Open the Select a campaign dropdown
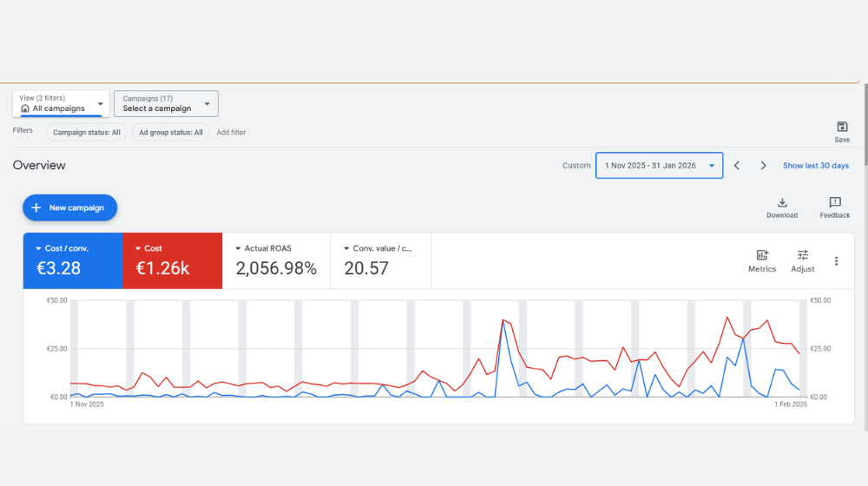Viewport: 868px width, 486px height. 166,103
